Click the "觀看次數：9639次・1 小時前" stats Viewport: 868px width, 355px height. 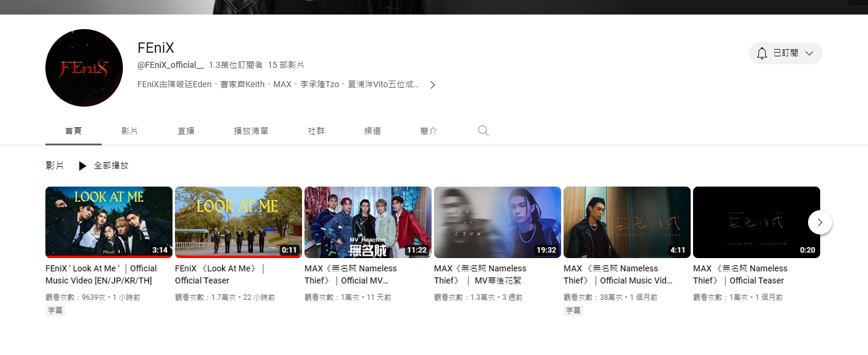93,297
